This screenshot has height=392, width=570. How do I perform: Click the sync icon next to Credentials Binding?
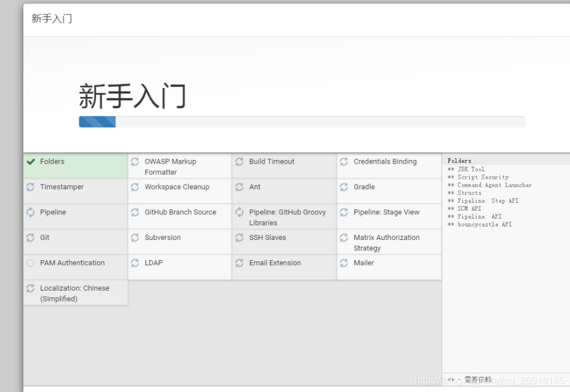tap(344, 162)
